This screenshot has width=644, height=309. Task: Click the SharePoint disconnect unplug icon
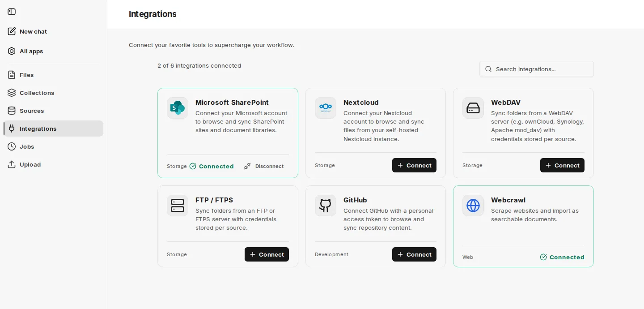pos(247,166)
